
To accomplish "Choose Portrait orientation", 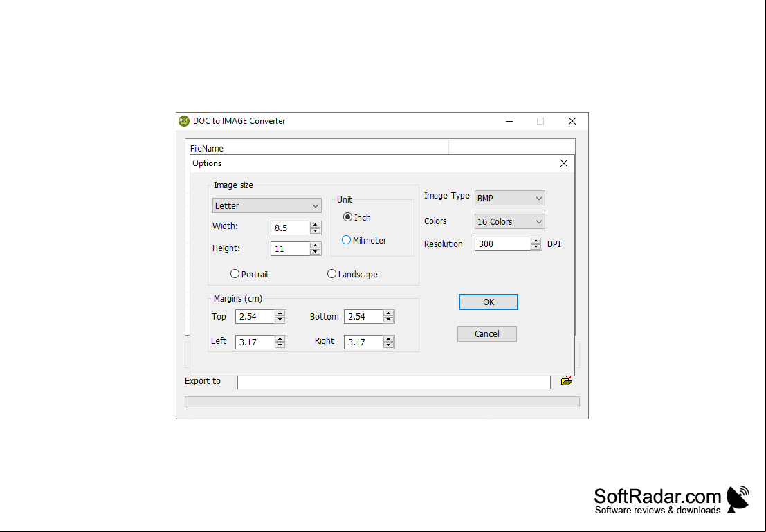I will (235, 273).
